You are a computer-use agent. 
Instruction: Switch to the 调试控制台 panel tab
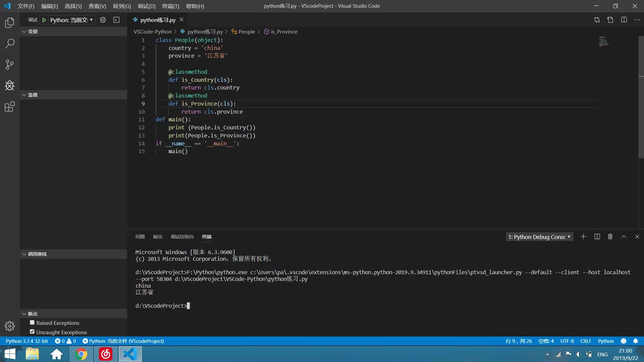[x=182, y=237]
